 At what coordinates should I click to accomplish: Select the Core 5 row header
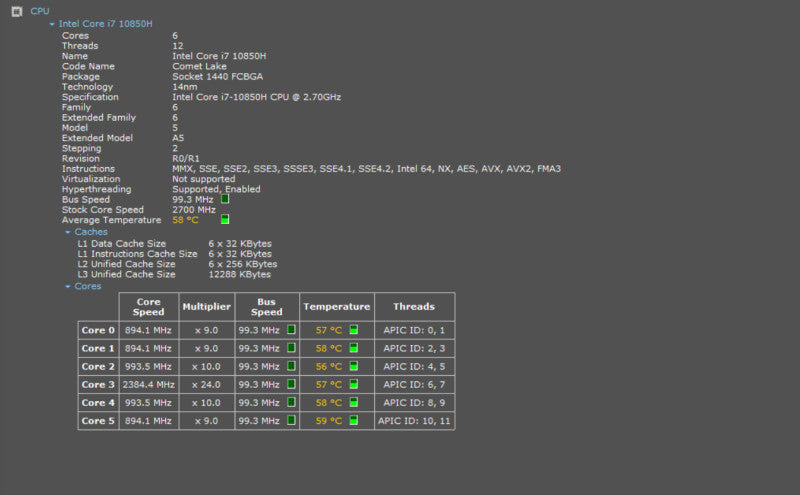click(x=98, y=421)
